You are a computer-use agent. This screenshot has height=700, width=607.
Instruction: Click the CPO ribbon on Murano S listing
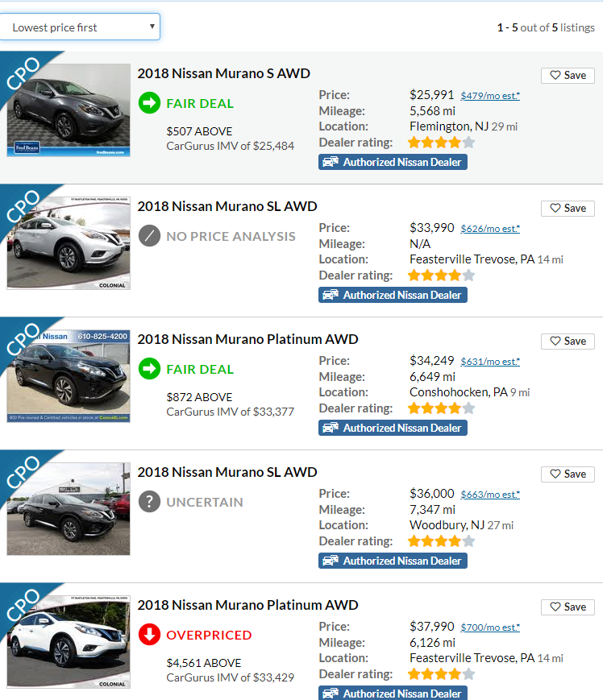(23, 73)
